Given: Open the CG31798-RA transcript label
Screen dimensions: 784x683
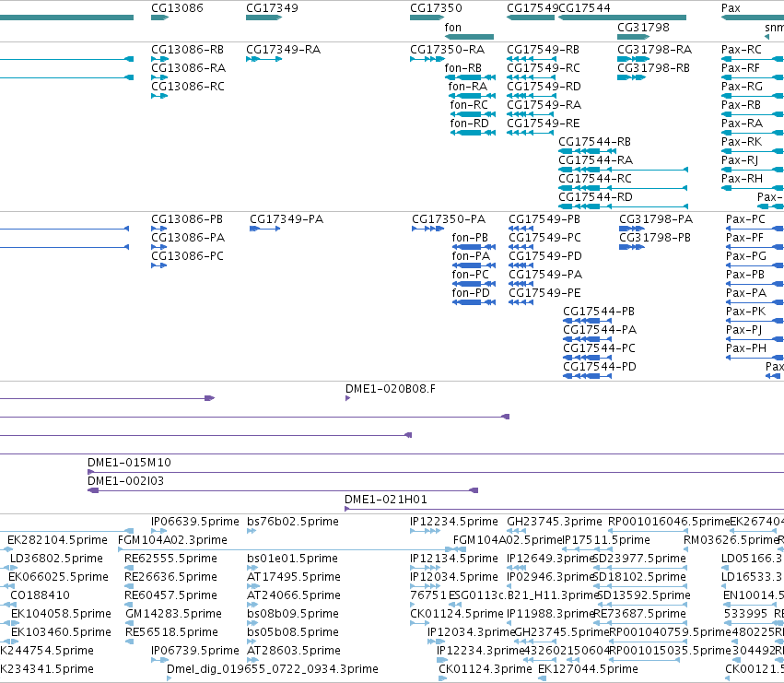Looking at the screenshot, I should click(x=654, y=50).
